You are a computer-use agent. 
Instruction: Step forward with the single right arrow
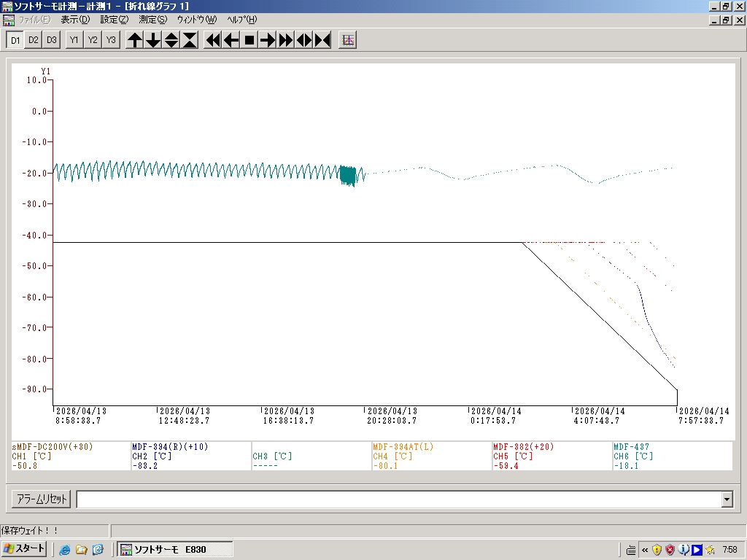point(268,40)
